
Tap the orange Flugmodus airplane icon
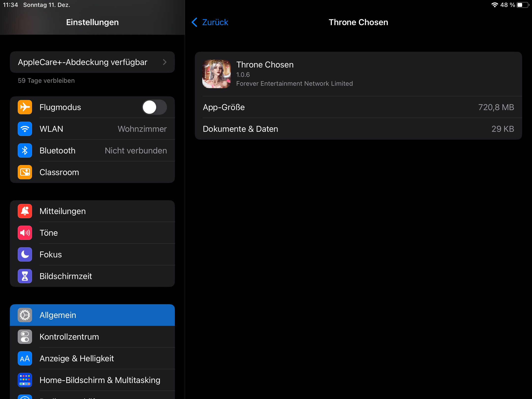[25, 107]
